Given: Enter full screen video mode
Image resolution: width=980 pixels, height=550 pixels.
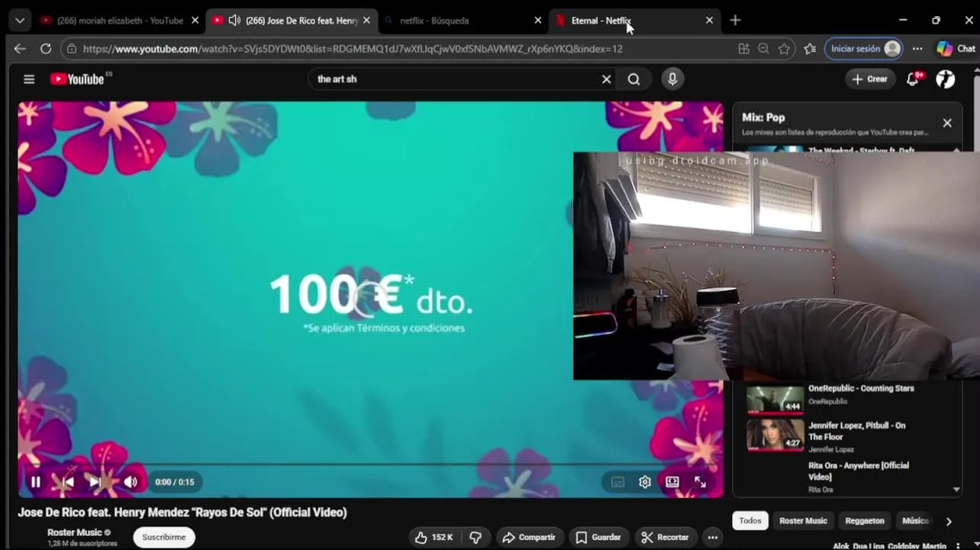Looking at the screenshot, I should click(700, 482).
